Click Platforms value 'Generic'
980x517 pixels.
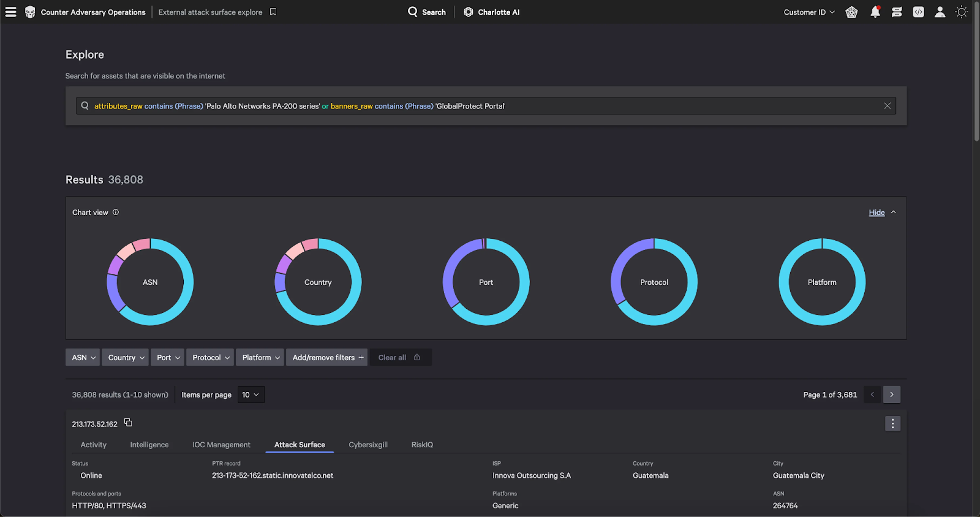pos(505,505)
